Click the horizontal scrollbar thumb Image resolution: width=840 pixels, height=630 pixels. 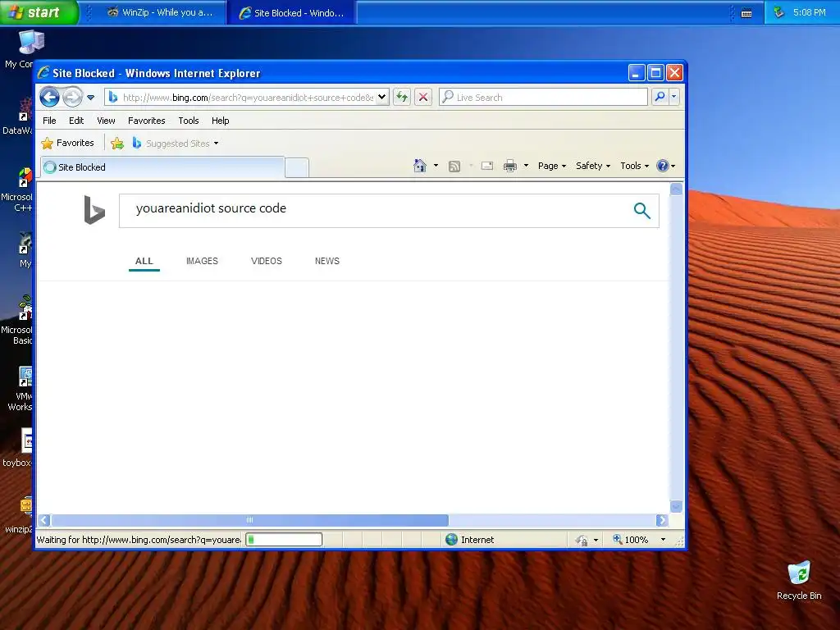pyautogui.click(x=250, y=520)
